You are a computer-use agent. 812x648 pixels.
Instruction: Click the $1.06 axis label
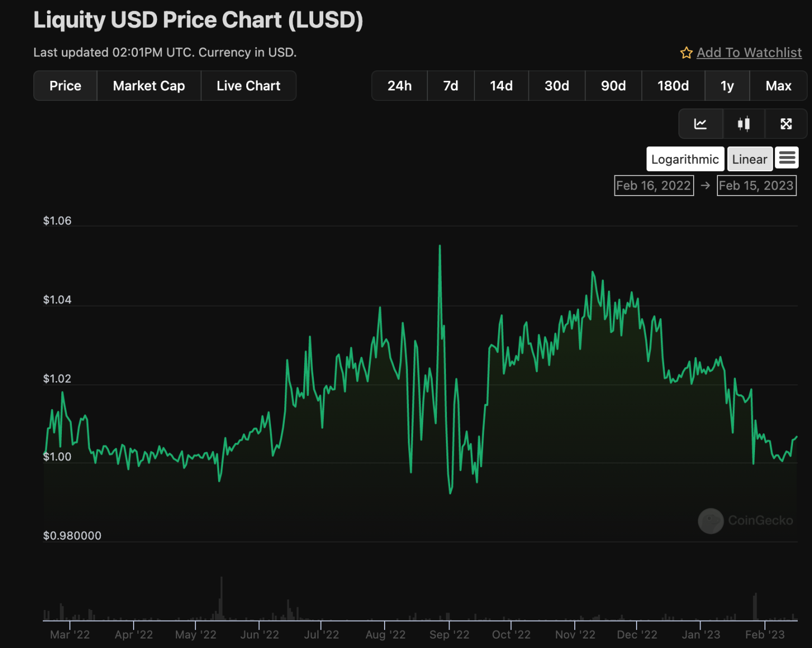coord(57,221)
